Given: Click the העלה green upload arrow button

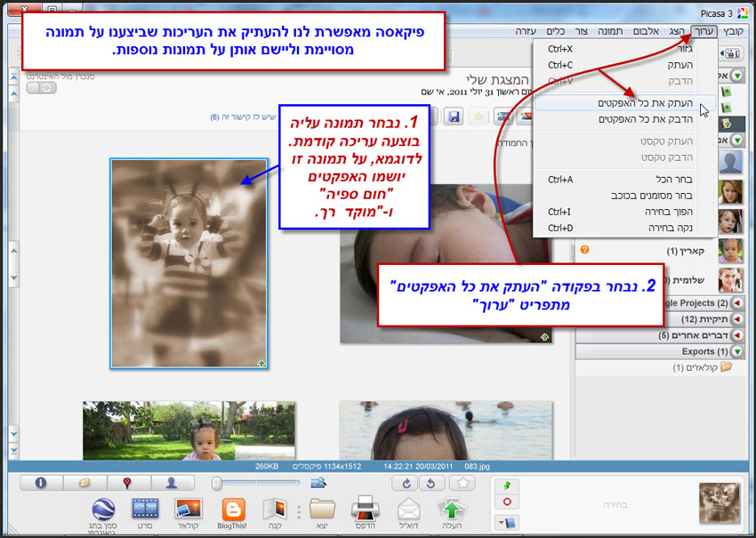Looking at the screenshot, I should (x=452, y=513).
